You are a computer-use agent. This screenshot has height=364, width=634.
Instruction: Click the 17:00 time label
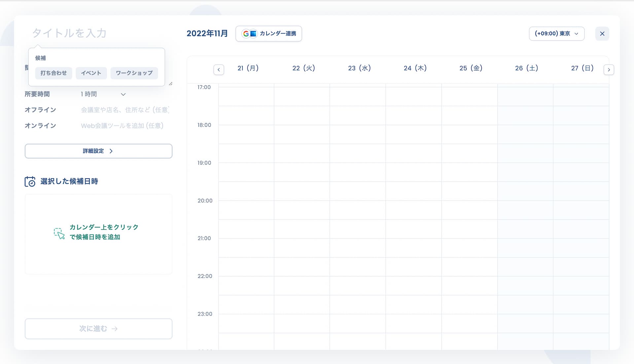point(204,87)
